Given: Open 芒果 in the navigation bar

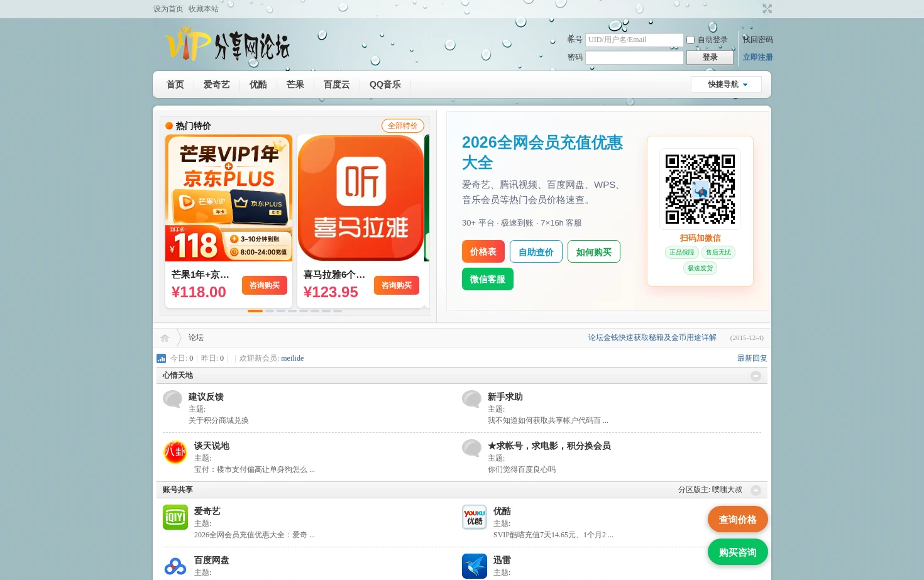Looking at the screenshot, I should click(x=295, y=84).
